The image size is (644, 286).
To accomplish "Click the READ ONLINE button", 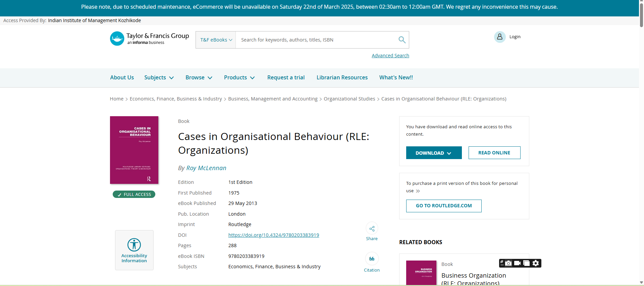I will pos(494,153).
